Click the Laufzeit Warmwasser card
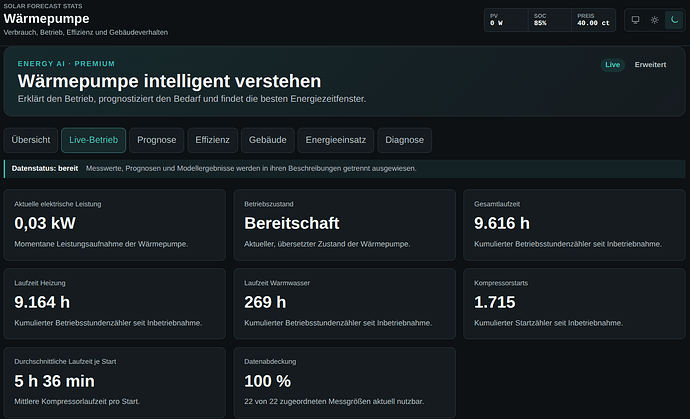Image resolution: width=690 pixels, height=419 pixels. pos(345,304)
